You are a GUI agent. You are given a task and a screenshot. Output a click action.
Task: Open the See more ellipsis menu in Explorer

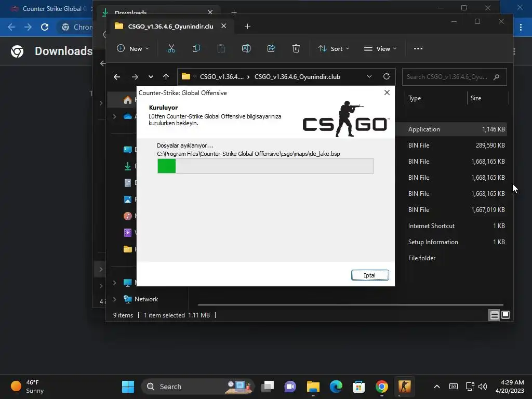click(x=418, y=48)
